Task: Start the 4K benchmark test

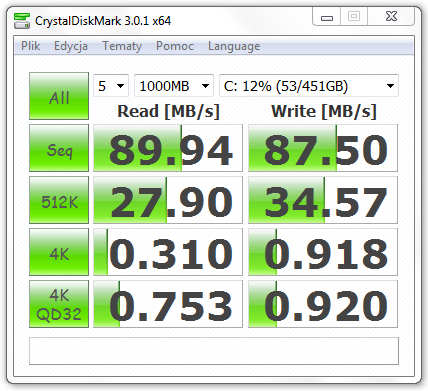Action: pyautogui.click(x=59, y=252)
